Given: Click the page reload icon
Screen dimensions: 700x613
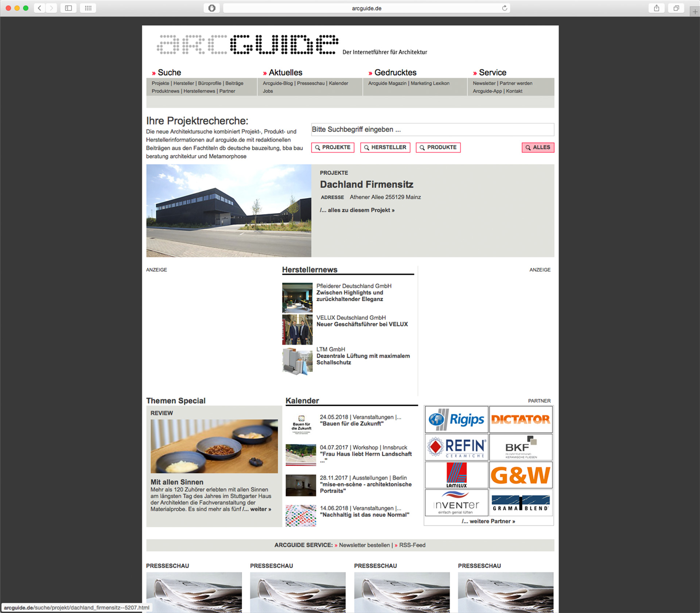Looking at the screenshot, I should pyautogui.click(x=504, y=8).
